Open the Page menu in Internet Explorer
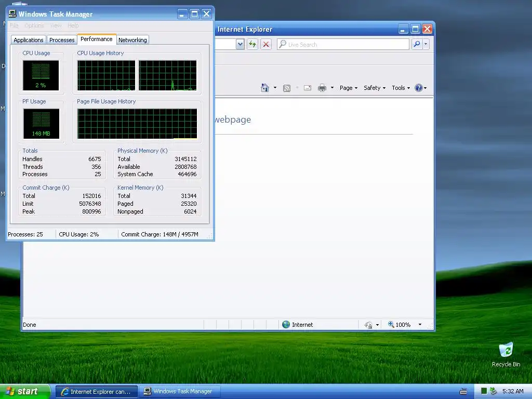532x399 pixels. click(349, 88)
